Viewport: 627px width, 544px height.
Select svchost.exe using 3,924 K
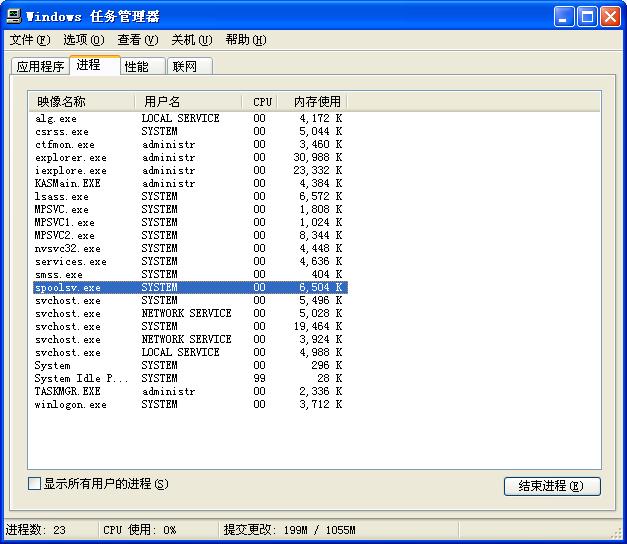pyautogui.click(x=190, y=339)
